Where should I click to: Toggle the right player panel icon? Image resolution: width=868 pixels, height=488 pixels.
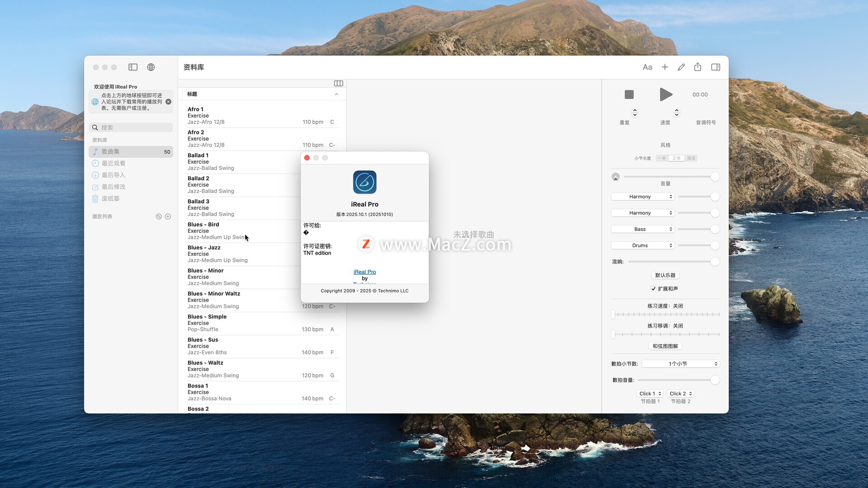tap(716, 67)
